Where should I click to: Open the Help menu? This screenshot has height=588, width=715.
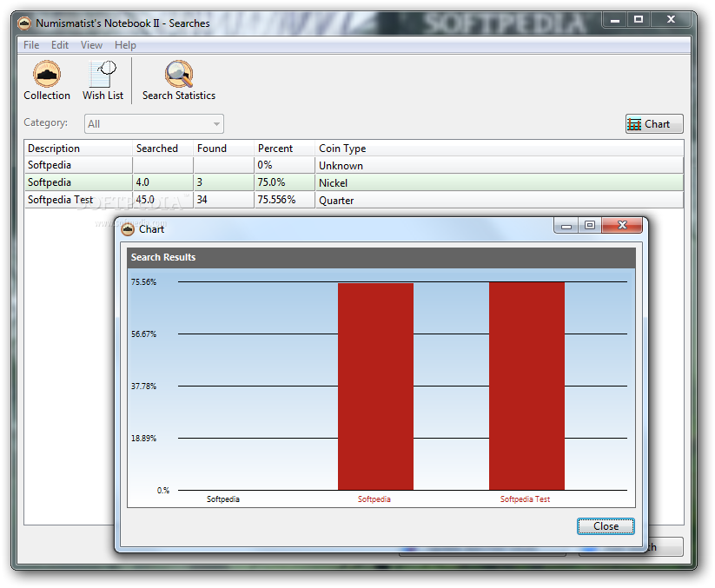(125, 45)
